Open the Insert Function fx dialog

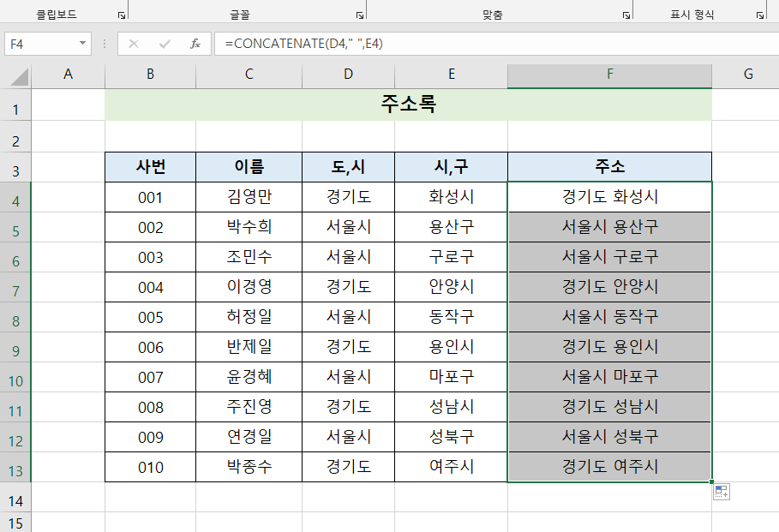point(195,44)
